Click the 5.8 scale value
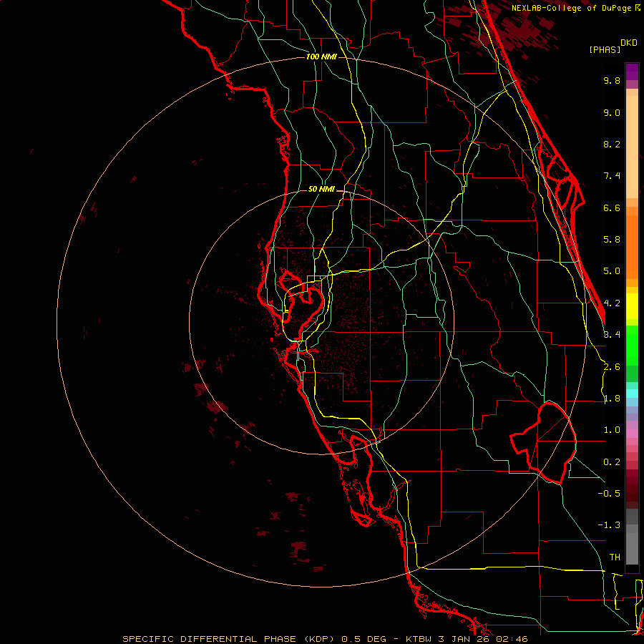644x644 pixels. tap(612, 240)
